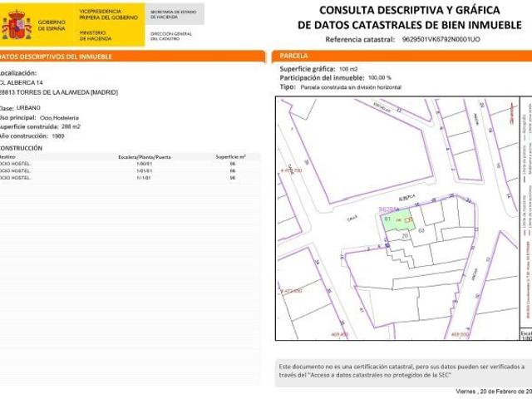
Task: Click the '469,500' coordinate at map bottom
Action: (x=460, y=334)
